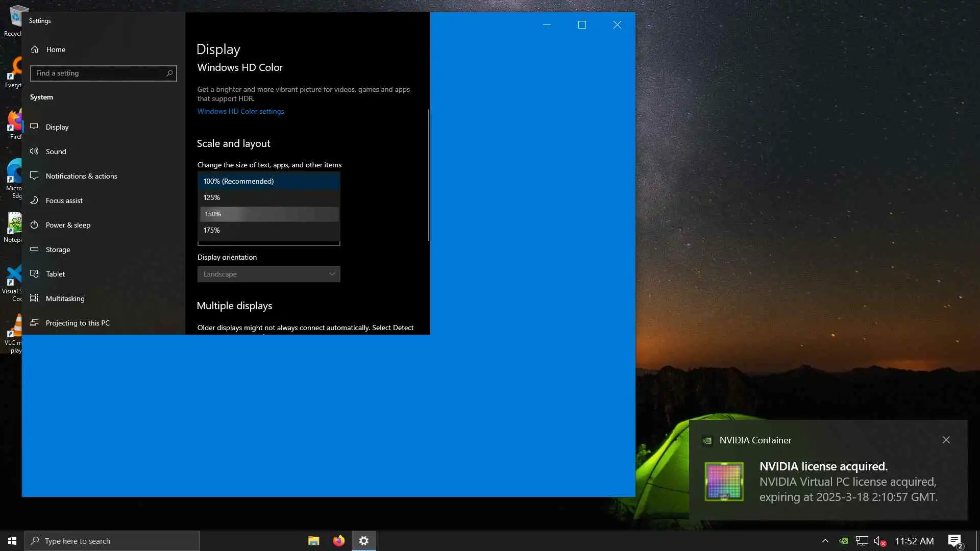Click the Power & sleep icon
Image resolution: width=980 pixels, height=551 pixels.
pos(34,224)
